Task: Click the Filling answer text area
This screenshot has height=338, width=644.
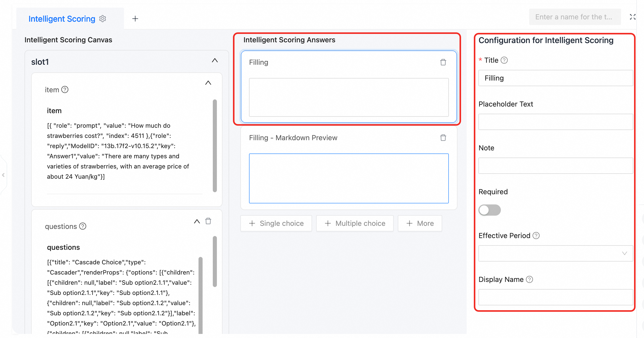Action: coord(349,97)
